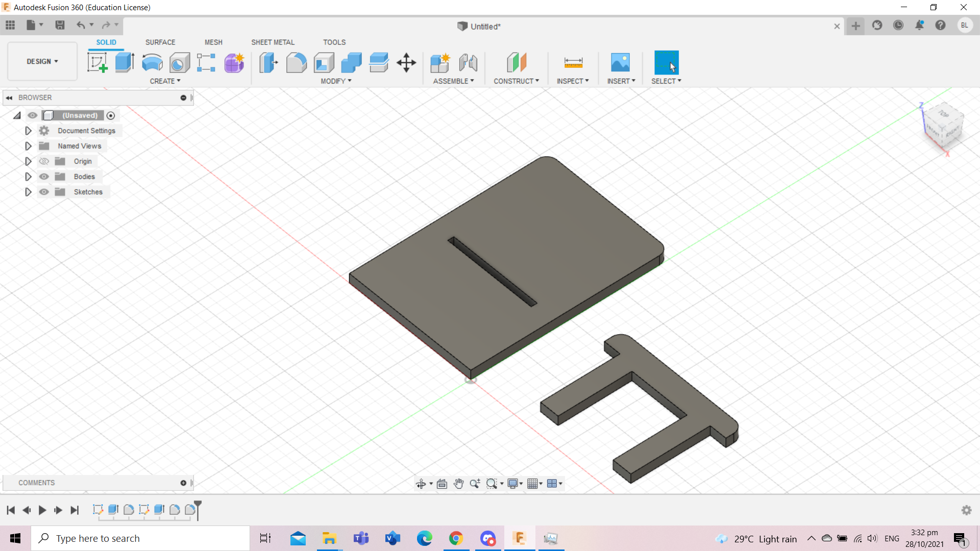Viewport: 980px width, 551px height.
Task: Expand the Named Views node
Action: pyautogui.click(x=28, y=146)
